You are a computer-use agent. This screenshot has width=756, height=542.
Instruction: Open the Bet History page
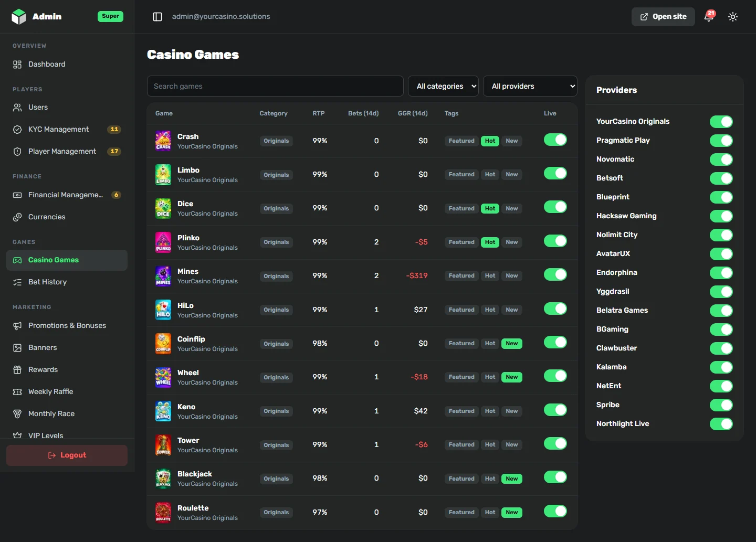[x=67, y=282]
